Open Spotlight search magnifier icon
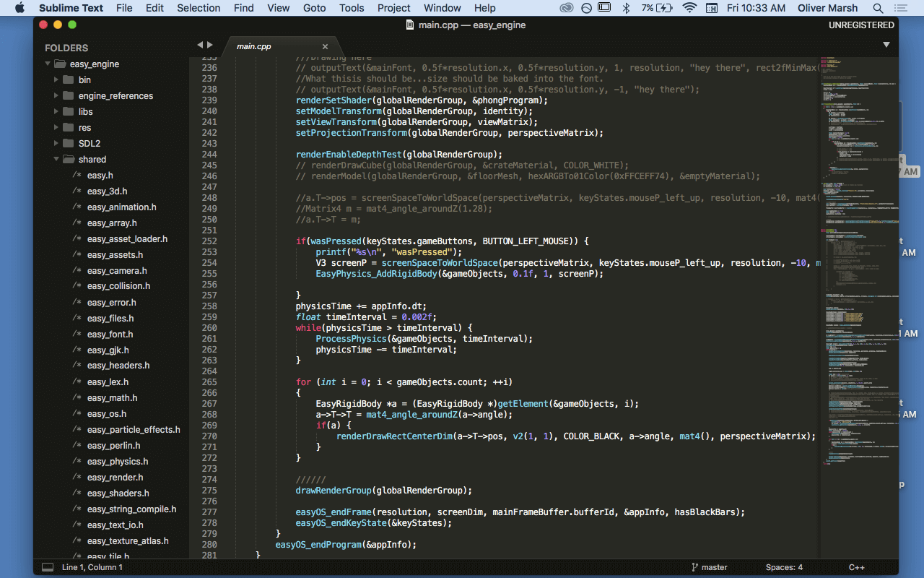This screenshot has width=924, height=578. click(878, 8)
